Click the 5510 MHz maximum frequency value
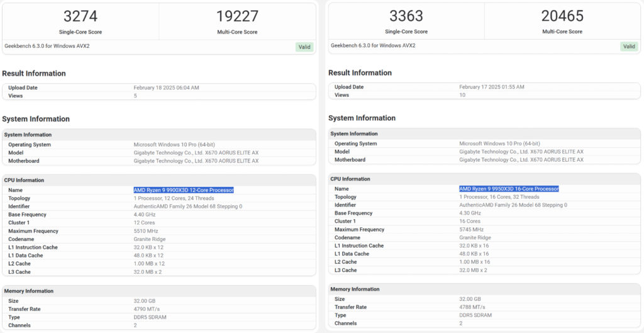This screenshot has height=333, width=644. point(146,231)
